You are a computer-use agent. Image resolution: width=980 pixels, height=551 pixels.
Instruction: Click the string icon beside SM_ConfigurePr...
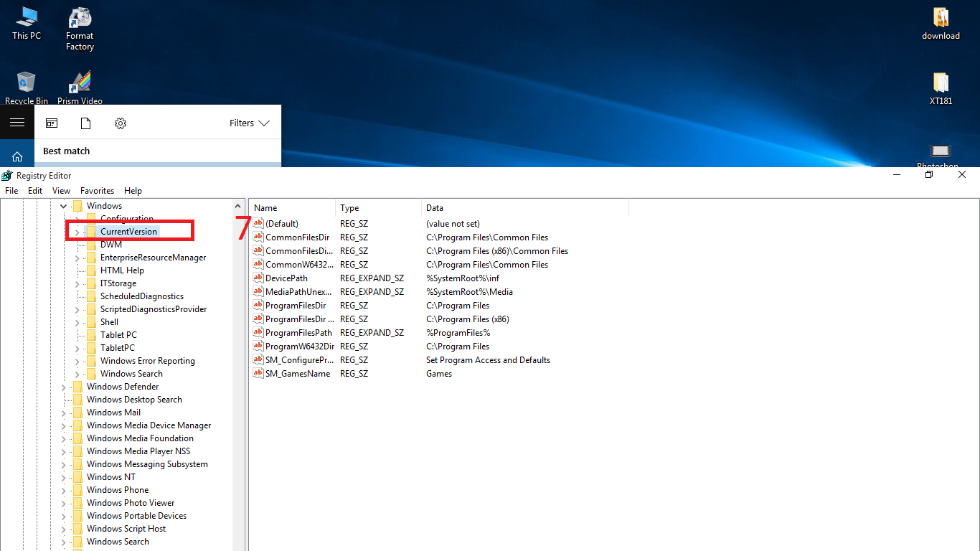pyautogui.click(x=259, y=360)
